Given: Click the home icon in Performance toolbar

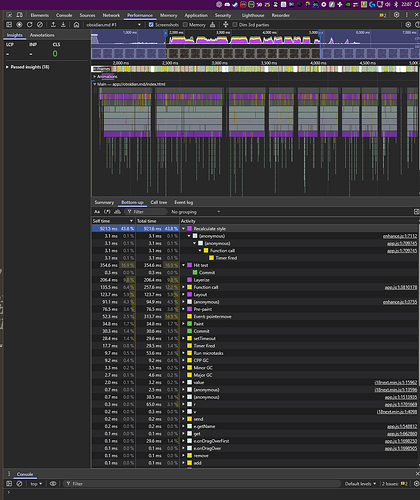Looking at the screenshot, I should tap(76, 25).
